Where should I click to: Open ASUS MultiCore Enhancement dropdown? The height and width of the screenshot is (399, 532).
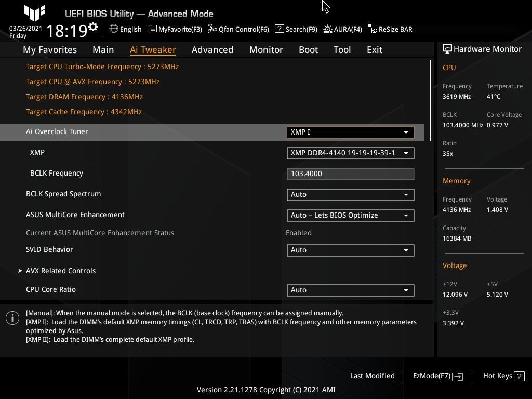point(351,216)
